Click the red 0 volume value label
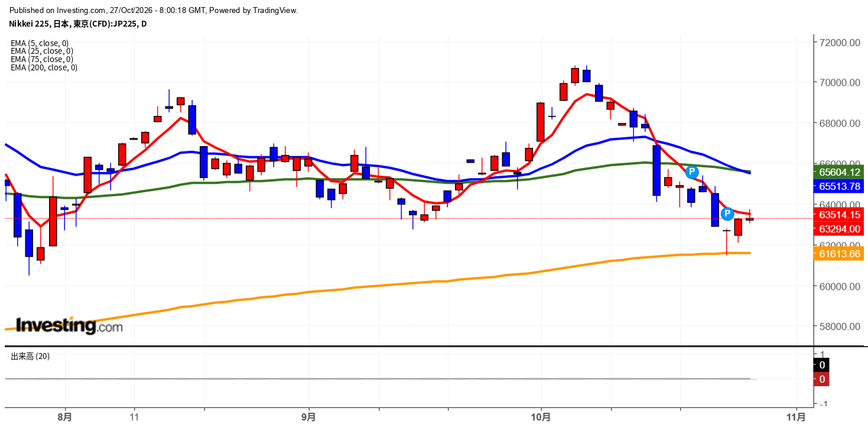Screen dimensions: 868x427 [822, 379]
